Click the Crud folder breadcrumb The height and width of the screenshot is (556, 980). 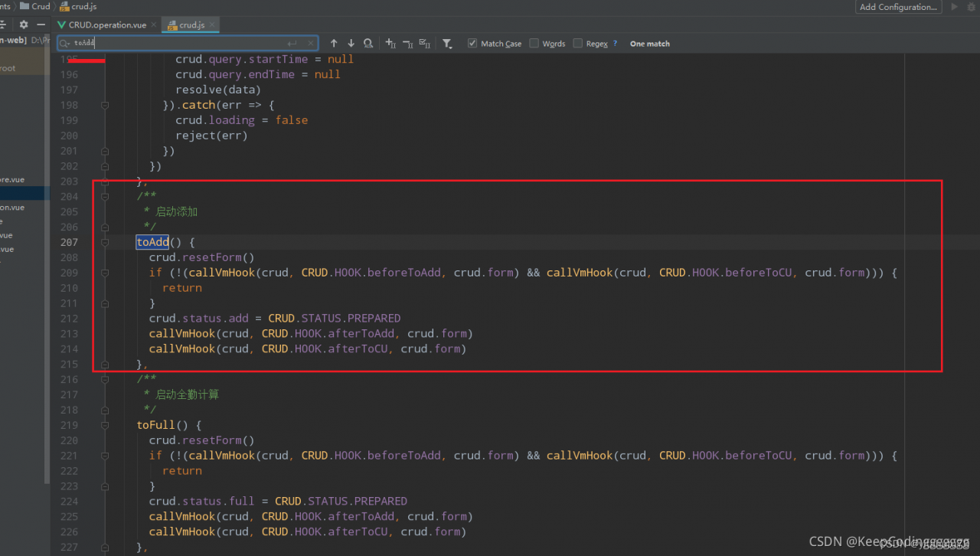click(40, 6)
